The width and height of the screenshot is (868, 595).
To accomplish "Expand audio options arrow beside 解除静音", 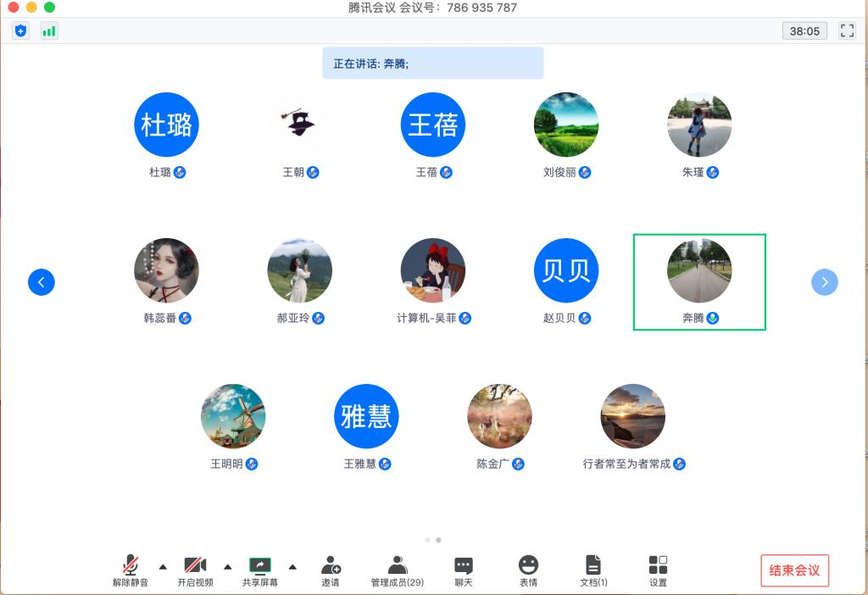I will pos(163,566).
